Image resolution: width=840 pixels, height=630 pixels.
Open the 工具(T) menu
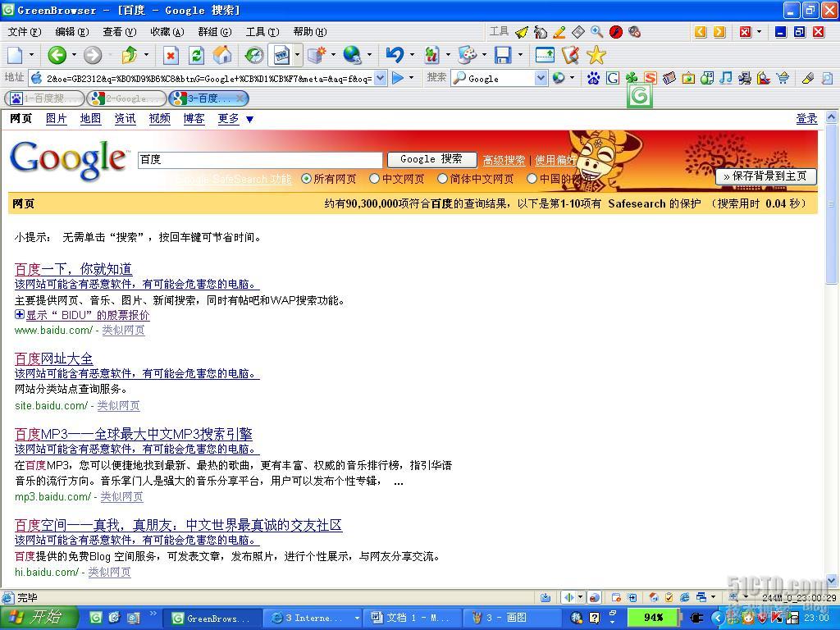point(262,32)
